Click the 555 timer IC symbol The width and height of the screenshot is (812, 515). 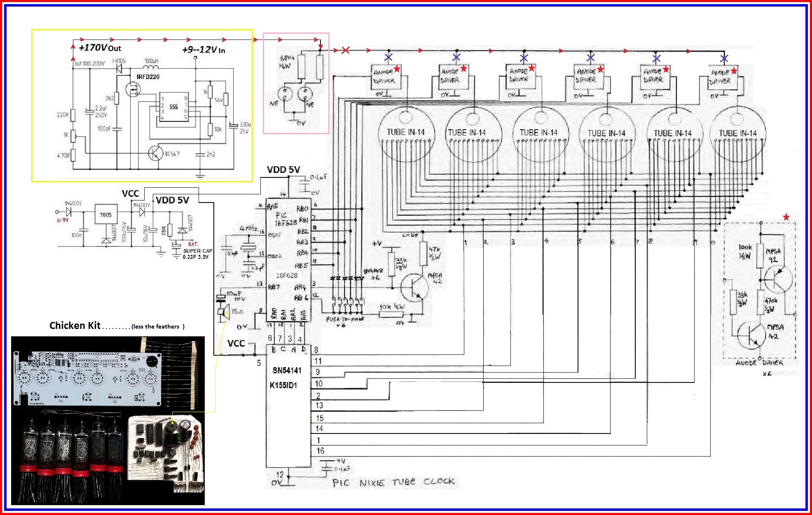point(174,107)
